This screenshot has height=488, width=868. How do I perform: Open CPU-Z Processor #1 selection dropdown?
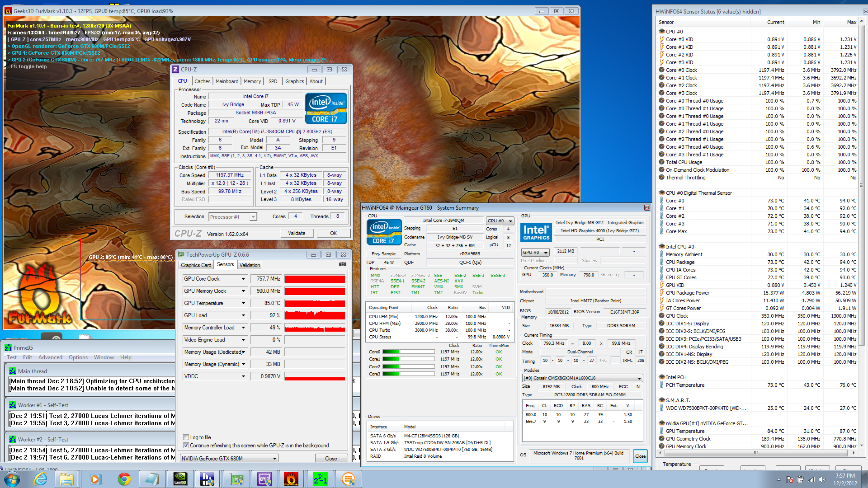(x=232, y=217)
